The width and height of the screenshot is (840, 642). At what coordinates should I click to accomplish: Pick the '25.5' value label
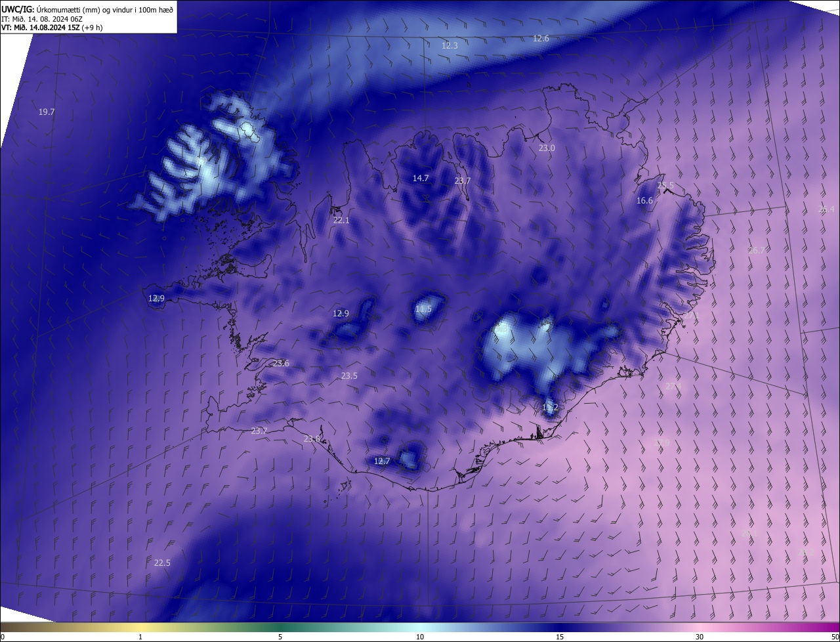coord(666,186)
